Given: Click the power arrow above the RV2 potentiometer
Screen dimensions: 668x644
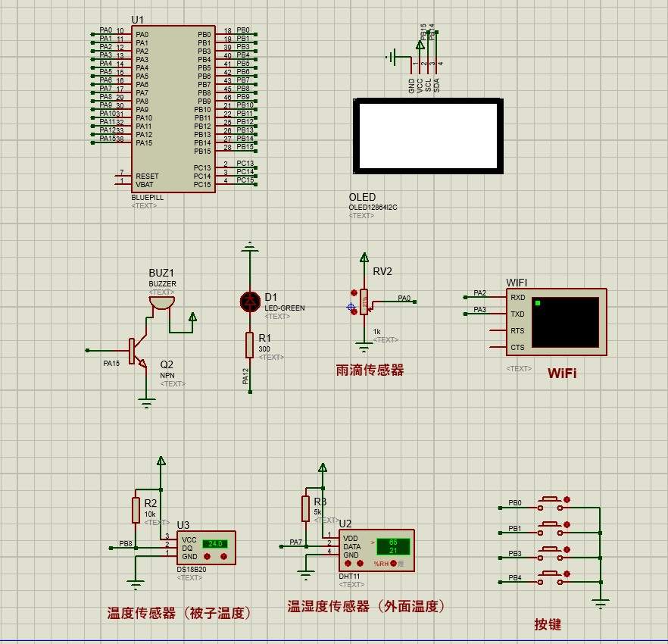Looking at the screenshot, I should coord(364,258).
